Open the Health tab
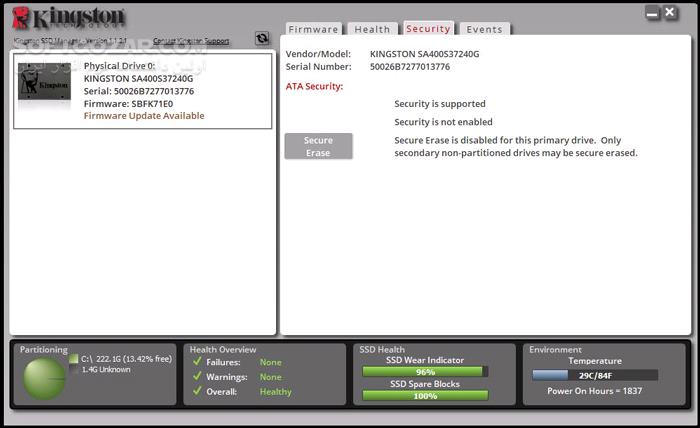700x428 pixels. pos(372,29)
